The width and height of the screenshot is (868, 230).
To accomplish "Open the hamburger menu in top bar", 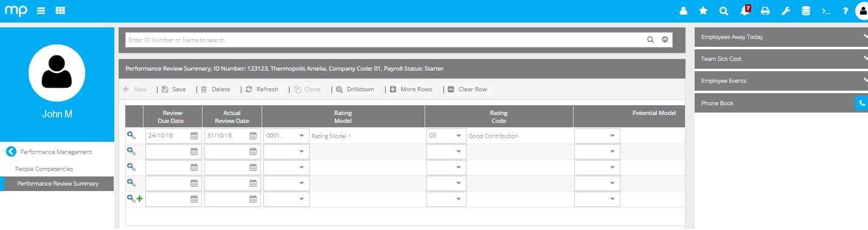I will pyautogui.click(x=41, y=11).
